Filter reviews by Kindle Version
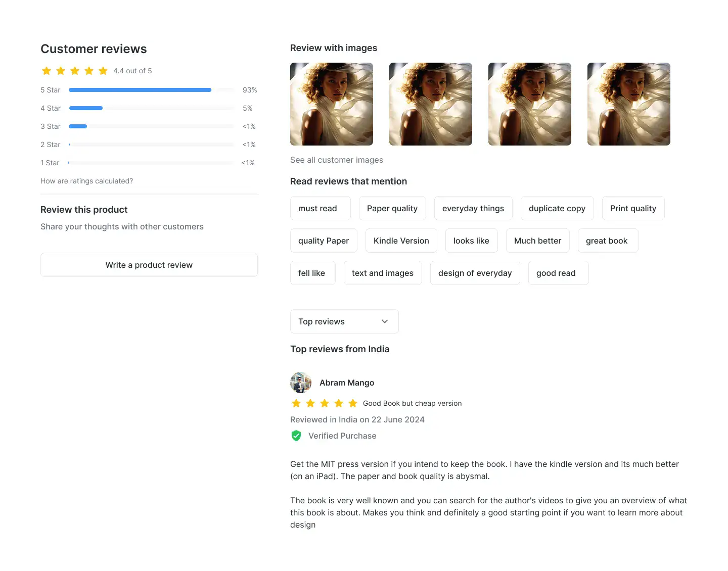 (x=401, y=241)
